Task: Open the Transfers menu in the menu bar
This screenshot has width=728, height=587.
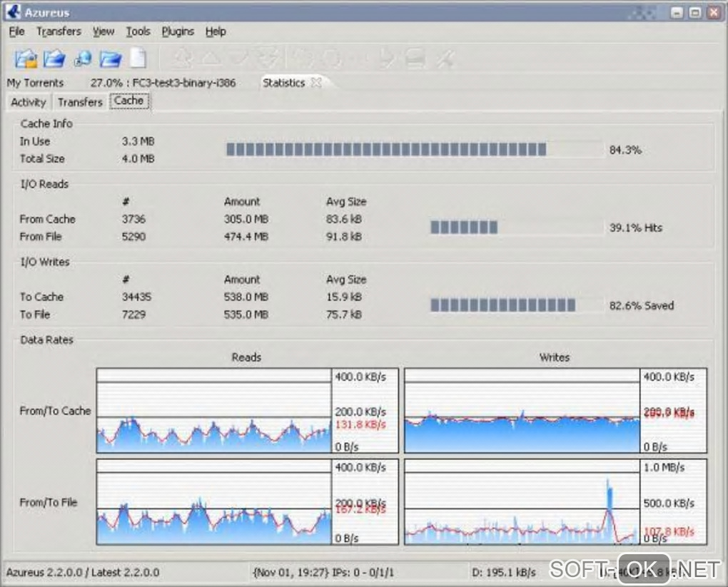Action: 59,31
